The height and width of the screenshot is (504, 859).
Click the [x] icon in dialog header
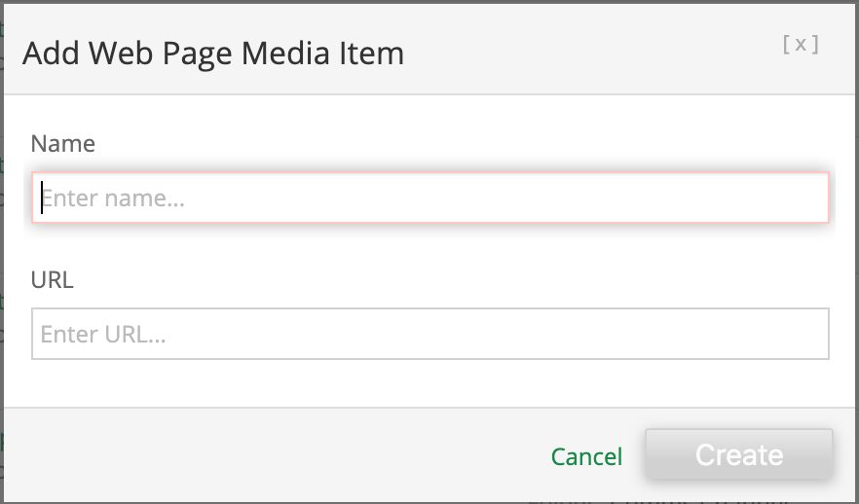click(x=800, y=45)
